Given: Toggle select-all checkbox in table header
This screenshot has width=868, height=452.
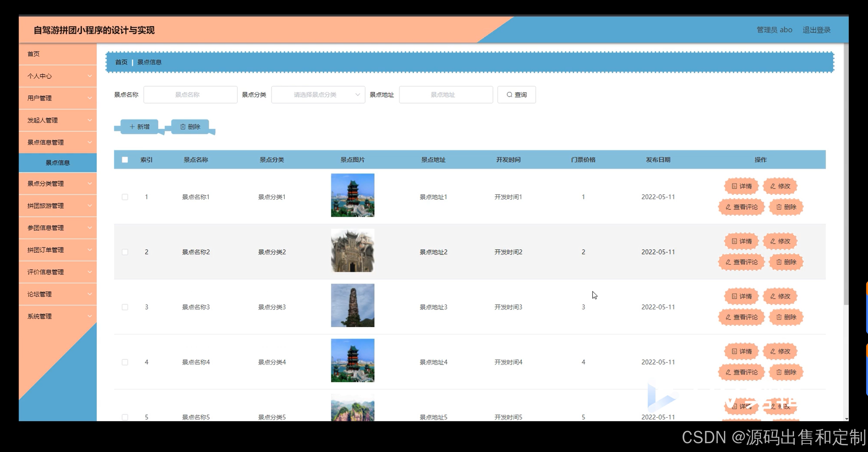Looking at the screenshot, I should point(125,160).
